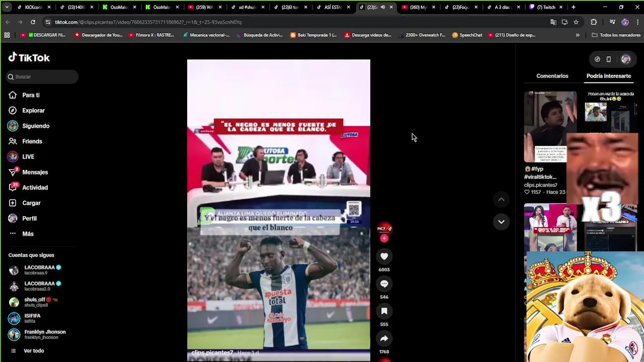Image resolution: width=644 pixels, height=362 pixels.
Task: Switch to Podría interesarte tab
Action: [608, 76]
